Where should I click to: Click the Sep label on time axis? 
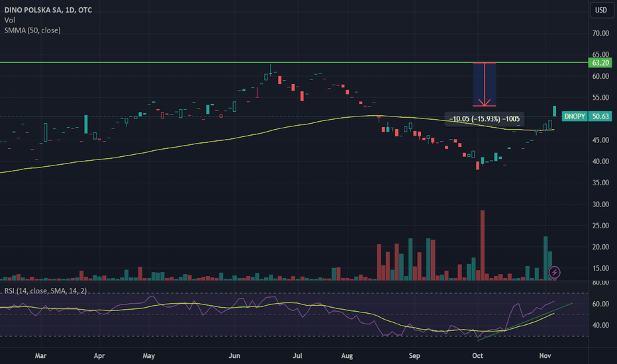(x=414, y=356)
